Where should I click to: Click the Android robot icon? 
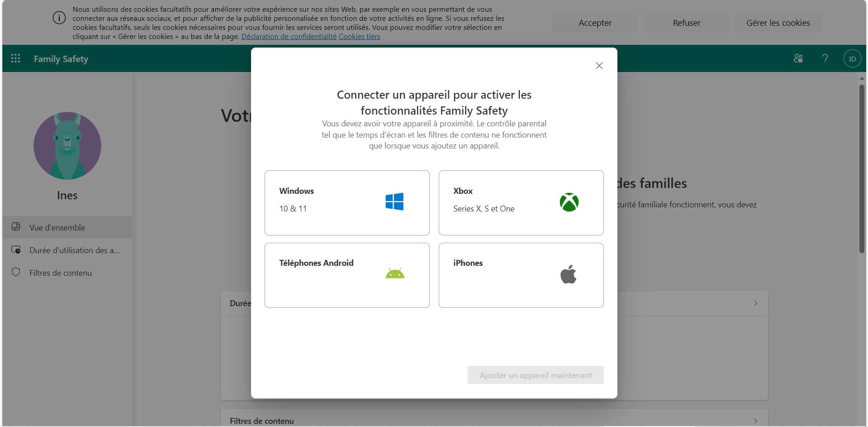pos(395,273)
